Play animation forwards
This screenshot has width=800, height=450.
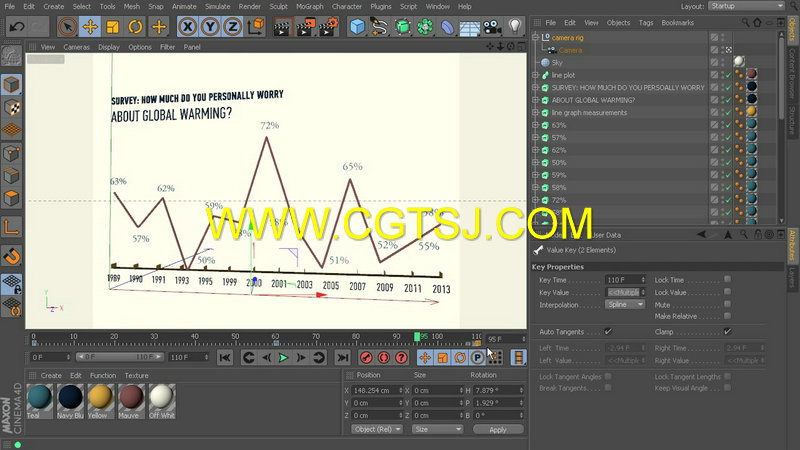click(x=283, y=357)
